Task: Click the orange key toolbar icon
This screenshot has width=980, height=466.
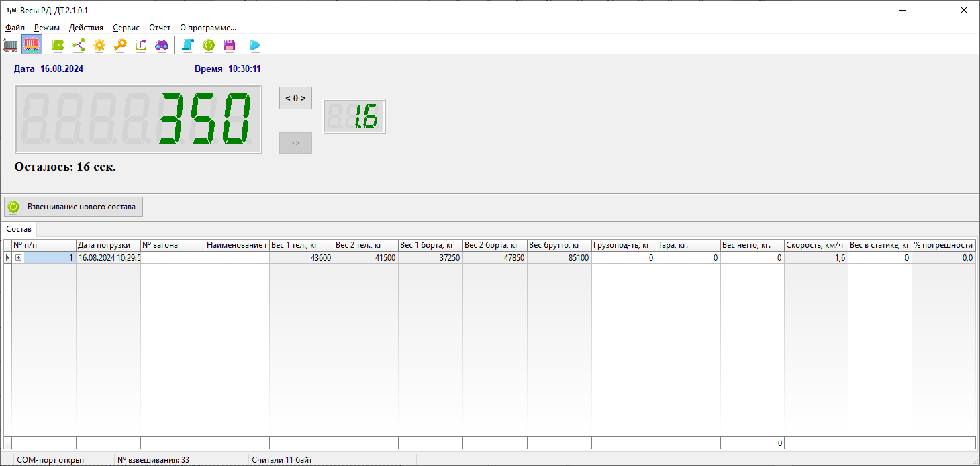Action: pos(120,45)
